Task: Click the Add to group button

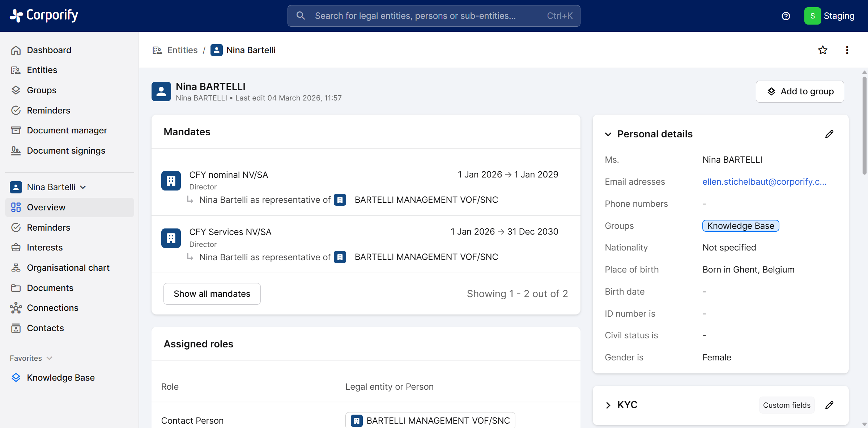Action: tap(800, 91)
